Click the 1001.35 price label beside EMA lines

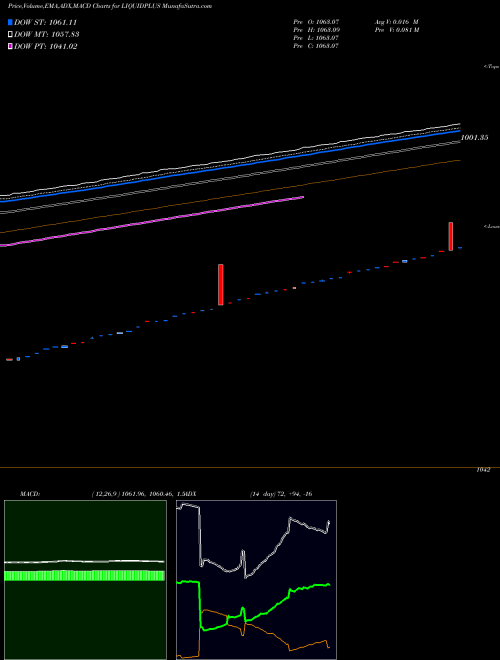[x=475, y=138]
